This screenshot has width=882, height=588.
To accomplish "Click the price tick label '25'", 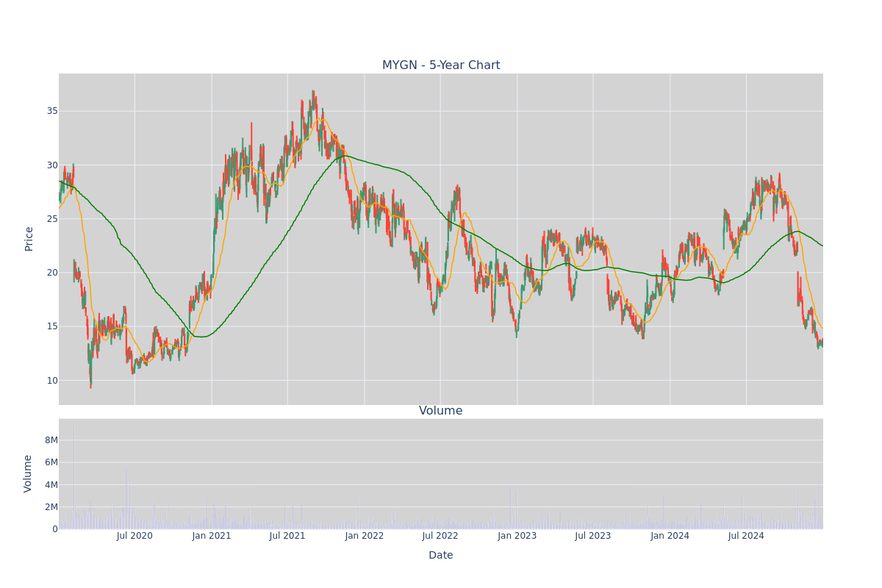I will tap(53, 219).
